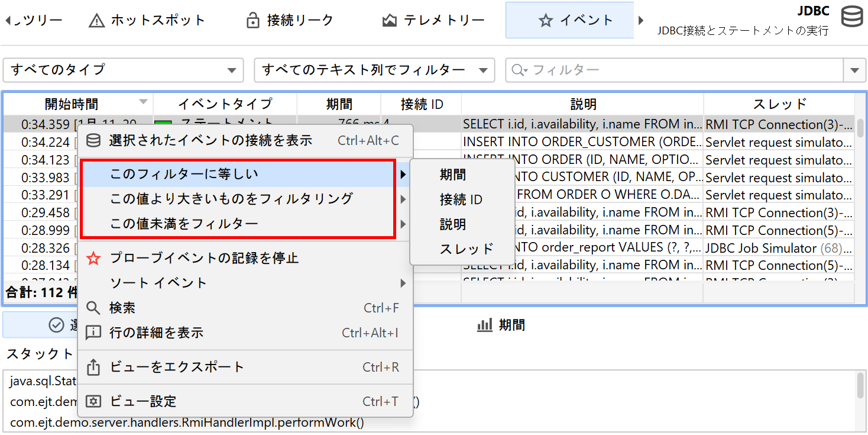Open the すべてのタイプ dropdown
The width and height of the screenshot is (868, 435).
123,70
